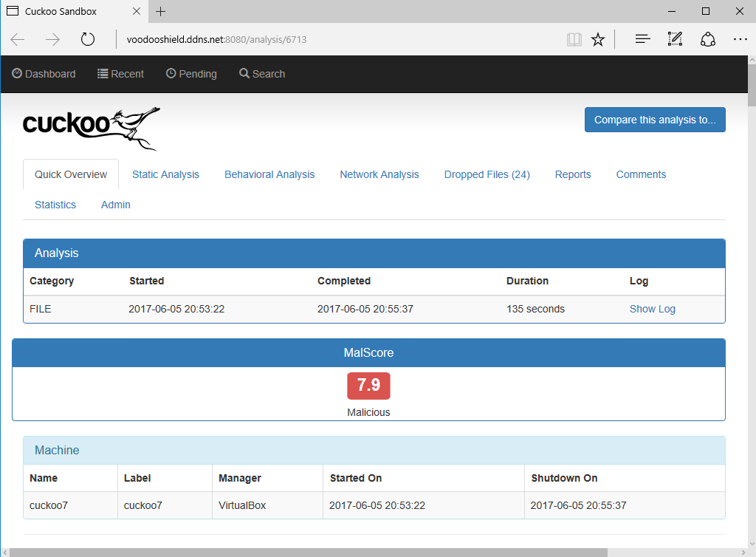Open Dashboard in top navigation
This screenshot has width=756, height=557.
(x=44, y=74)
